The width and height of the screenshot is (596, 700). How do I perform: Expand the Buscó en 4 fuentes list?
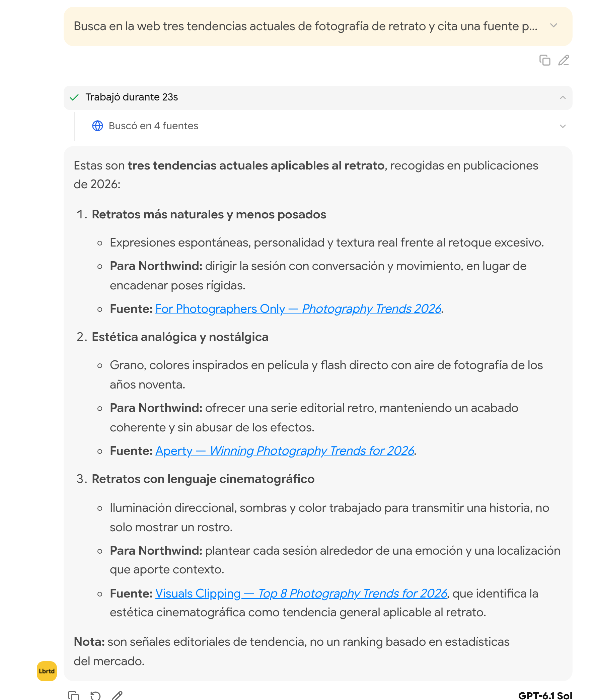[x=563, y=126]
